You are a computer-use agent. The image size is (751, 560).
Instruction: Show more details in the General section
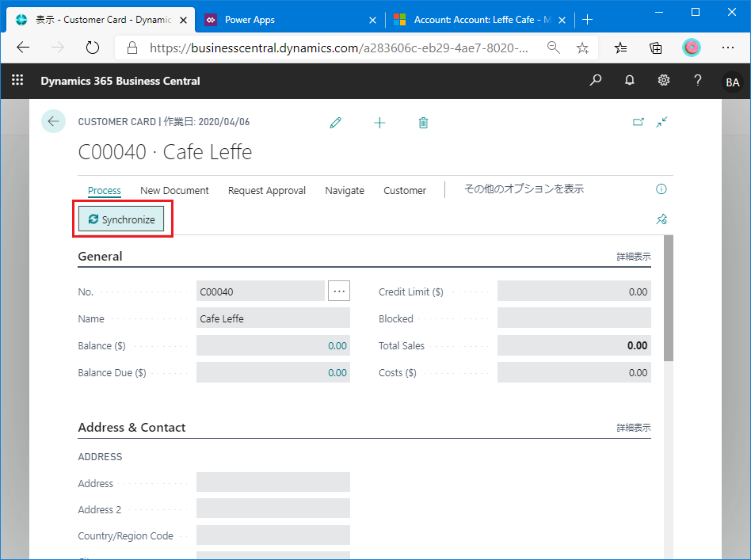coord(633,257)
